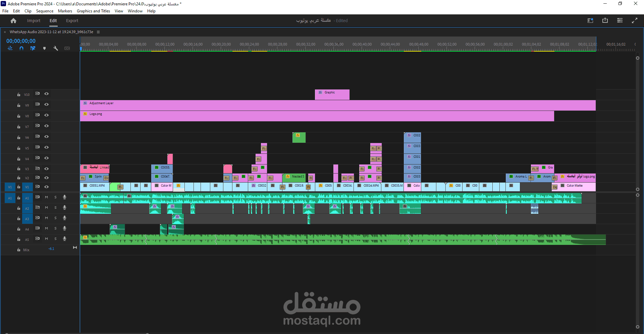Hide track V10 with eye icon
This screenshot has width=644, height=334.
point(47,94)
